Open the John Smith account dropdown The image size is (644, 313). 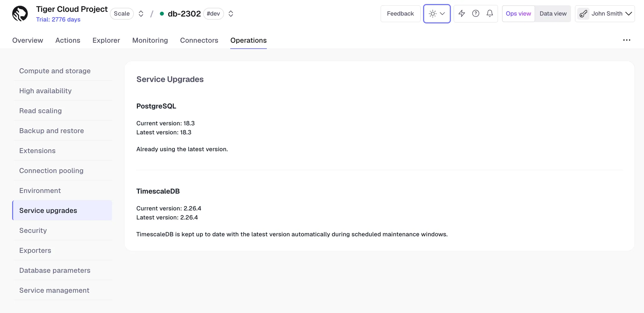point(605,14)
